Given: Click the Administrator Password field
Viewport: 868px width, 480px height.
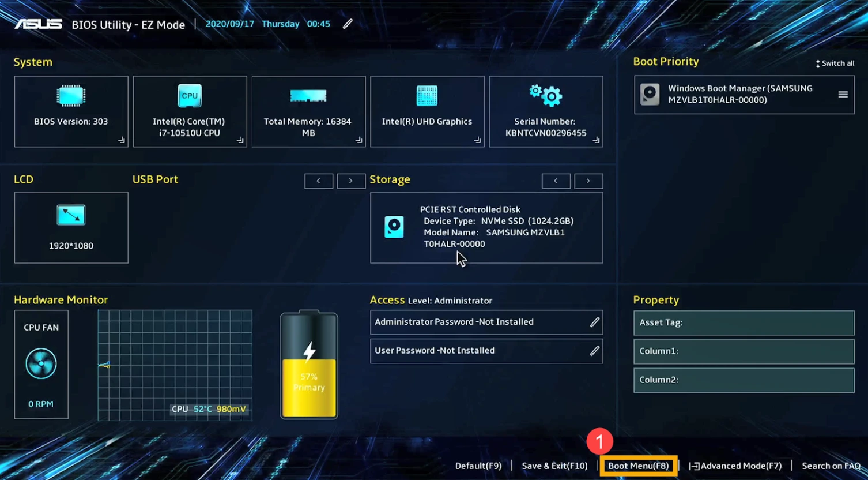Looking at the screenshot, I should tap(486, 322).
